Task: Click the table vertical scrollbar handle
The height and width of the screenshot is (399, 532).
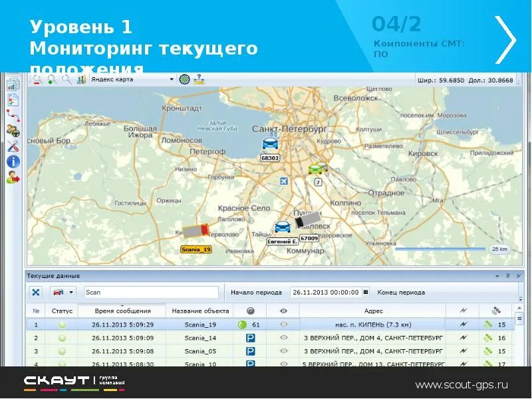Action: point(519,319)
